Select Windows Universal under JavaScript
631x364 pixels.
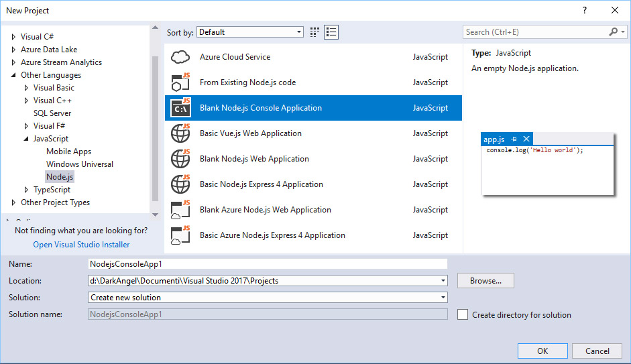click(80, 164)
